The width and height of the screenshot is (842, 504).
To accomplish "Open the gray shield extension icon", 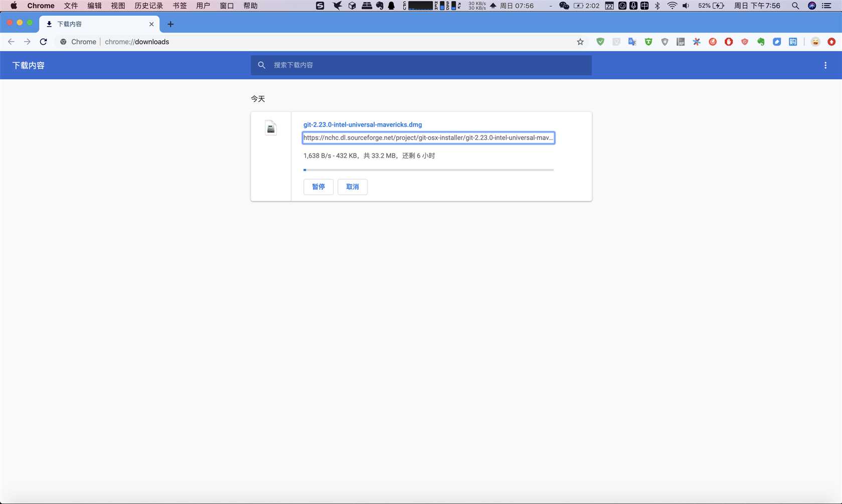I will [664, 42].
